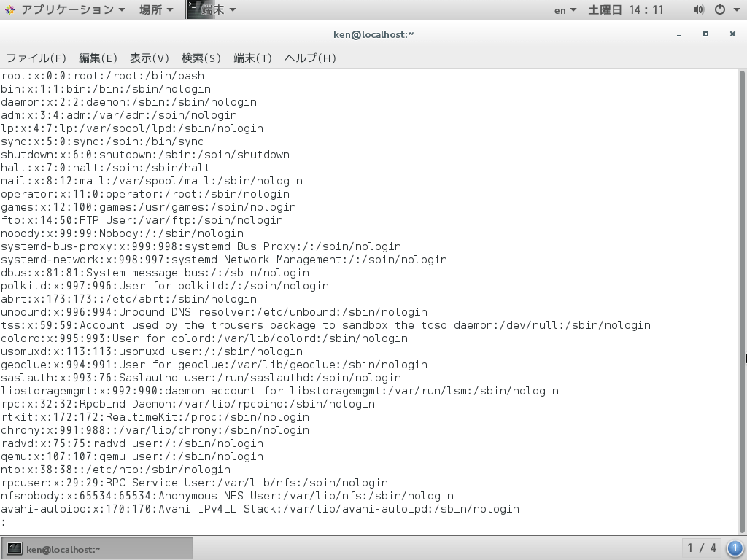Click the libstoragemgmt line

(x=279, y=391)
